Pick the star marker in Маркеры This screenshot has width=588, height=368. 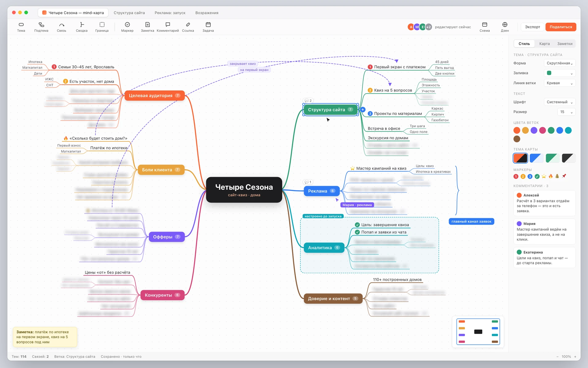pyautogui.click(x=544, y=176)
